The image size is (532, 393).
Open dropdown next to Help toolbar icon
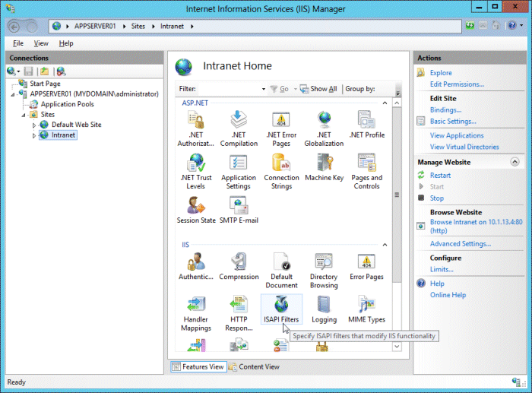521,25
